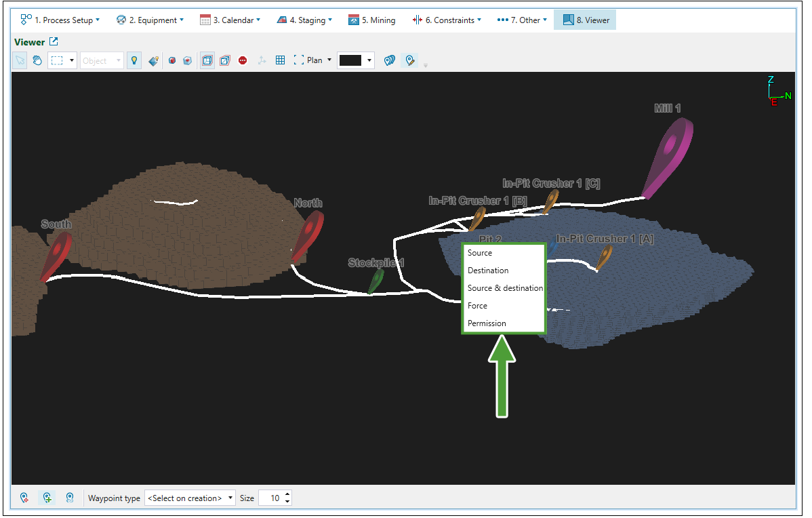Activate the hand pan tool

[x=37, y=60]
